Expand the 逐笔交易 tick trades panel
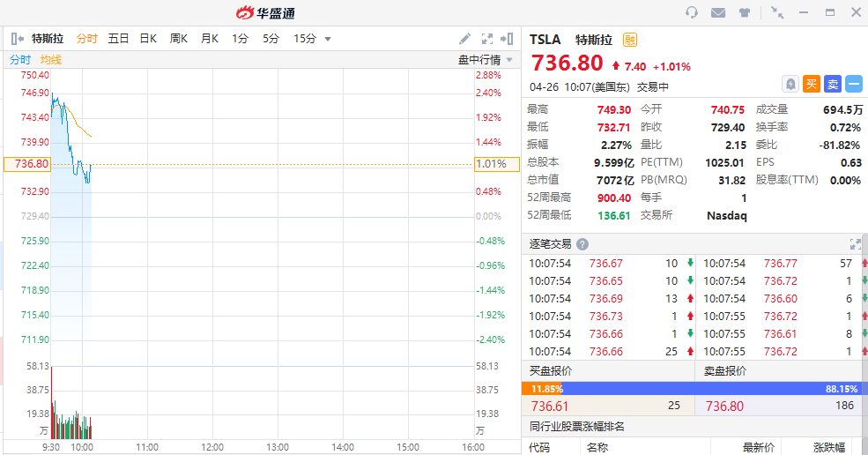Screen dimensions: 868x455 point(855,244)
